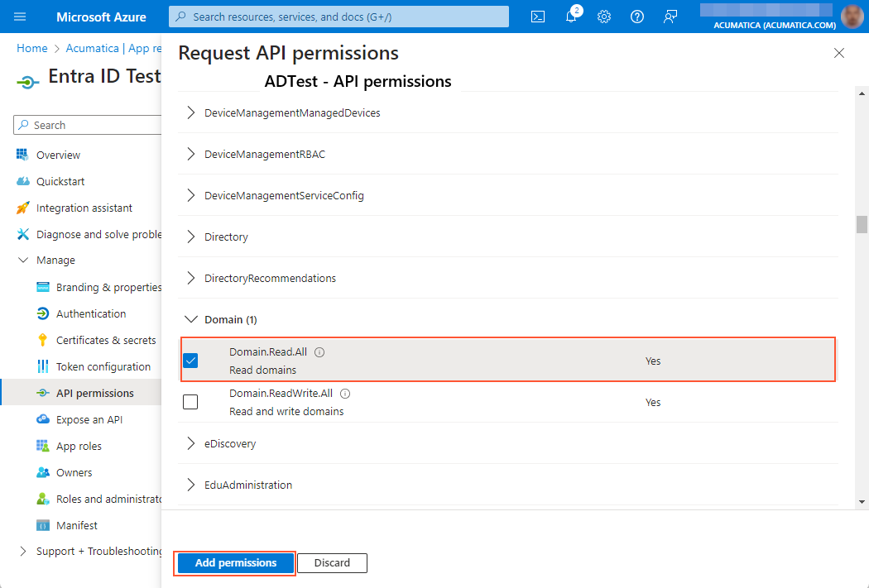Open Token configuration in the sidebar
This screenshot has width=869, height=588.
(103, 366)
